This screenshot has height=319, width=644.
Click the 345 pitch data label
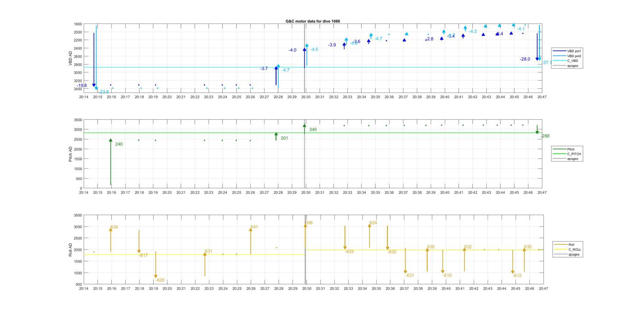click(313, 130)
